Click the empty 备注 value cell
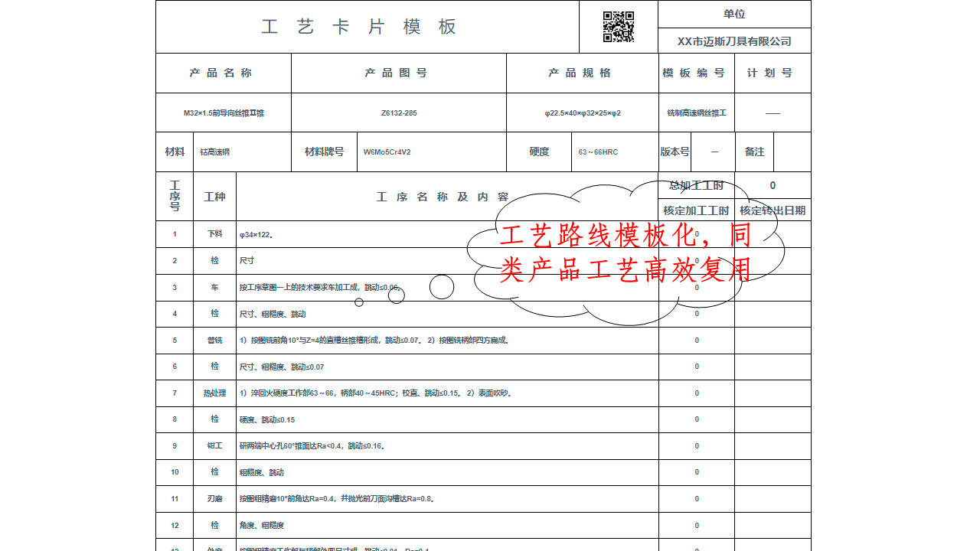Viewport: 980px width, 551px height. [792, 152]
